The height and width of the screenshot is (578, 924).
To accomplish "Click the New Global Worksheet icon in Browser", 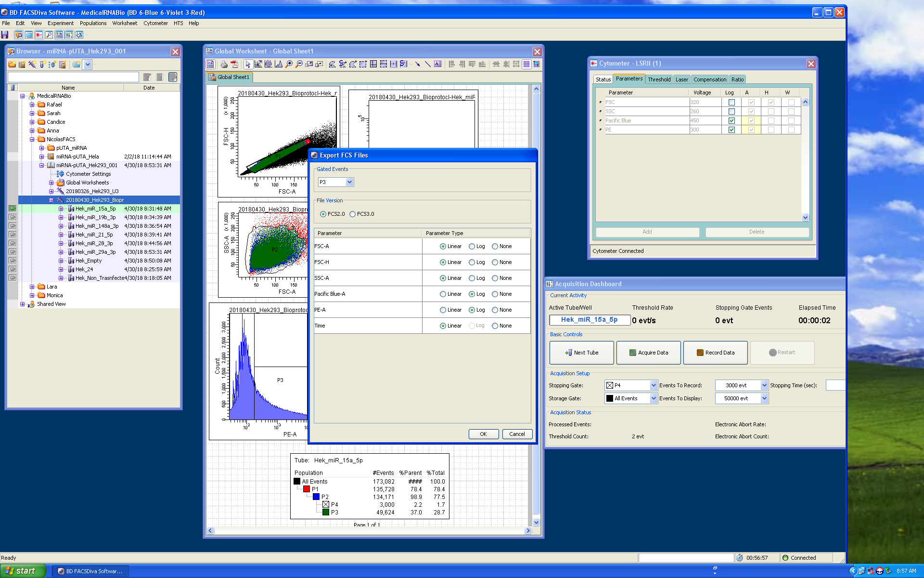I will coord(63,64).
